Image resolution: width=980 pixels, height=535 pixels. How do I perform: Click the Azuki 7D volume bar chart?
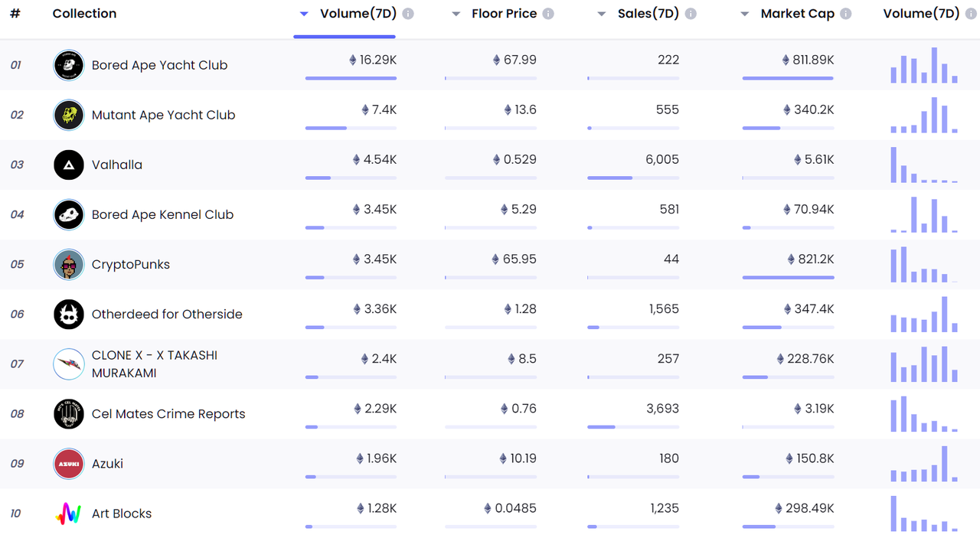pyautogui.click(x=924, y=464)
